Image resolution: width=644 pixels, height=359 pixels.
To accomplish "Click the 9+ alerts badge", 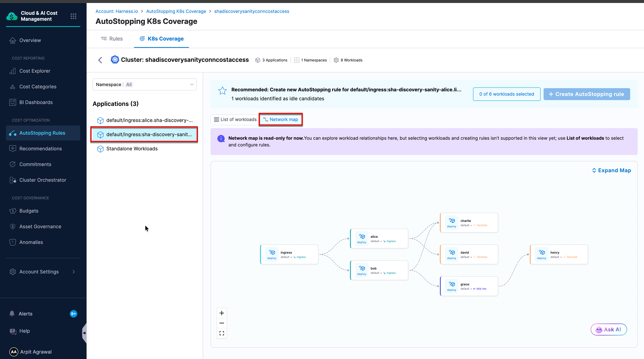I will [74, 314].
